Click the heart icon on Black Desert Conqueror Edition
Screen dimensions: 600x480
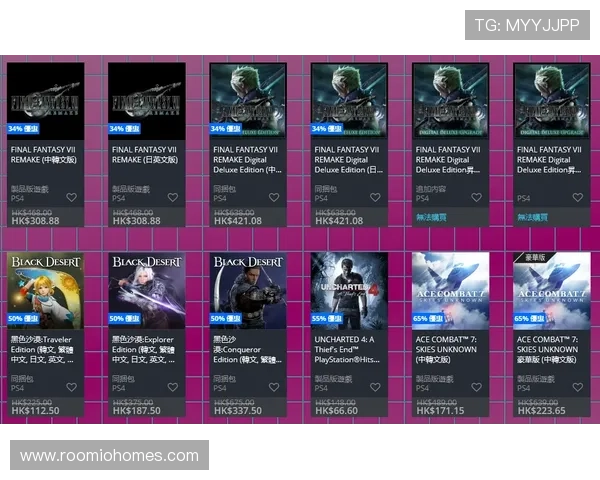pos(273,387)
